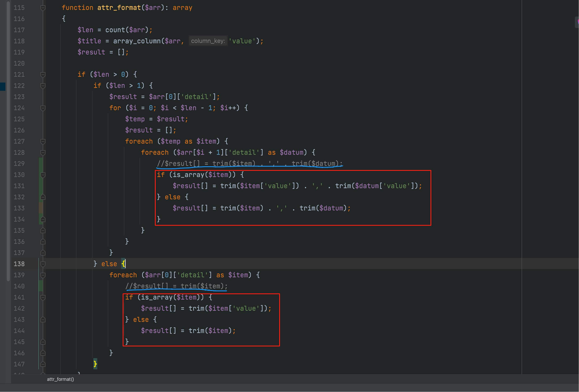Image resolution: width=579 pixels, height=392 pixels.
Task: Click the vertical scrollbar thumb on the left edge
Action: [x=8, y=141]
